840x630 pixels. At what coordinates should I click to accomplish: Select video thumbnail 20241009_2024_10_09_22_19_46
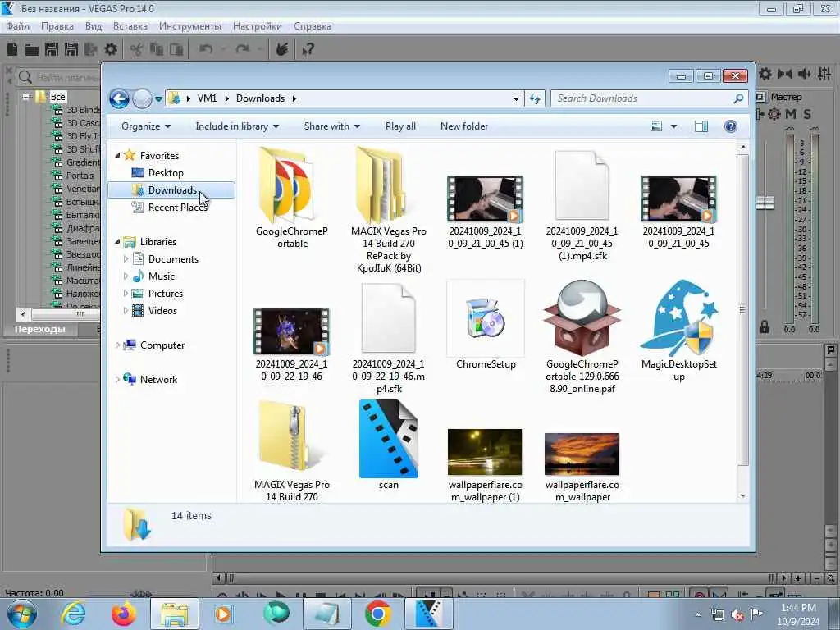(x=292, y=345)
